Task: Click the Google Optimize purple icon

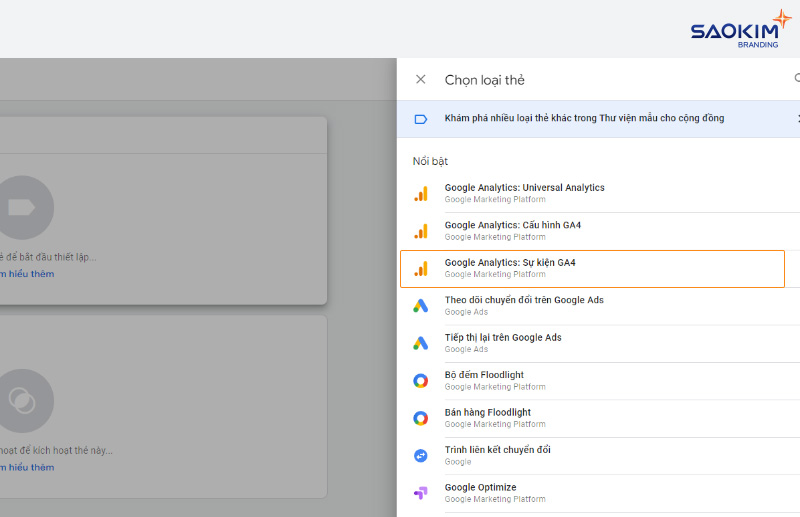Action: pyautogui.click(x=420, y=493)
